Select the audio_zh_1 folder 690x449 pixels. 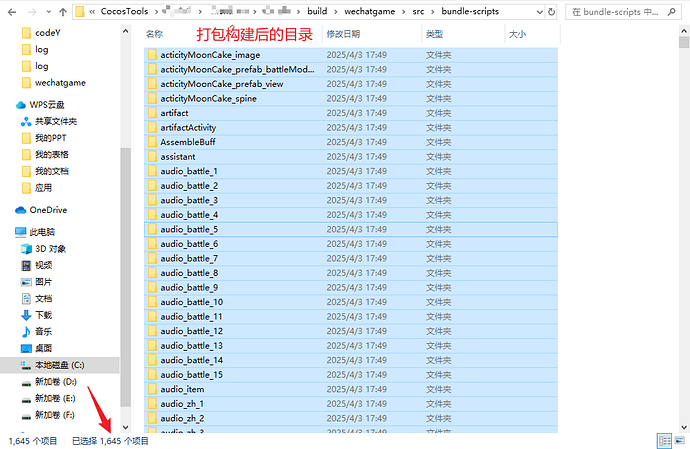click(351, 404)
